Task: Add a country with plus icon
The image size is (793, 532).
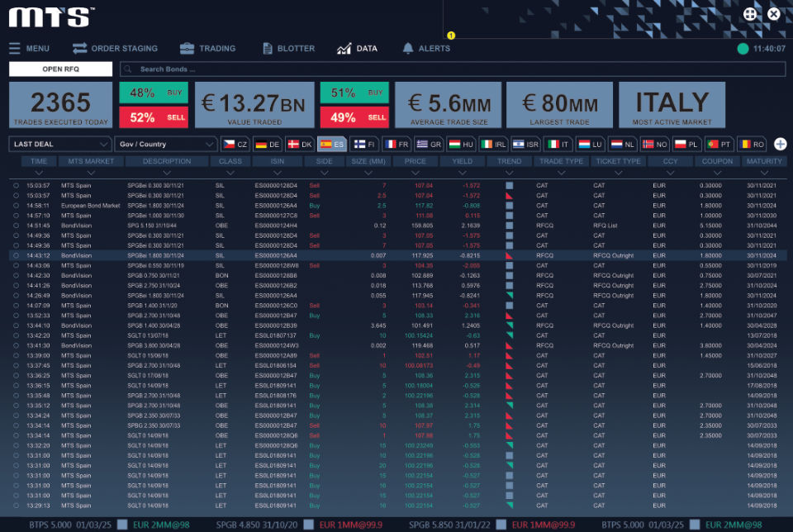Action: click(x=781, y=144)
